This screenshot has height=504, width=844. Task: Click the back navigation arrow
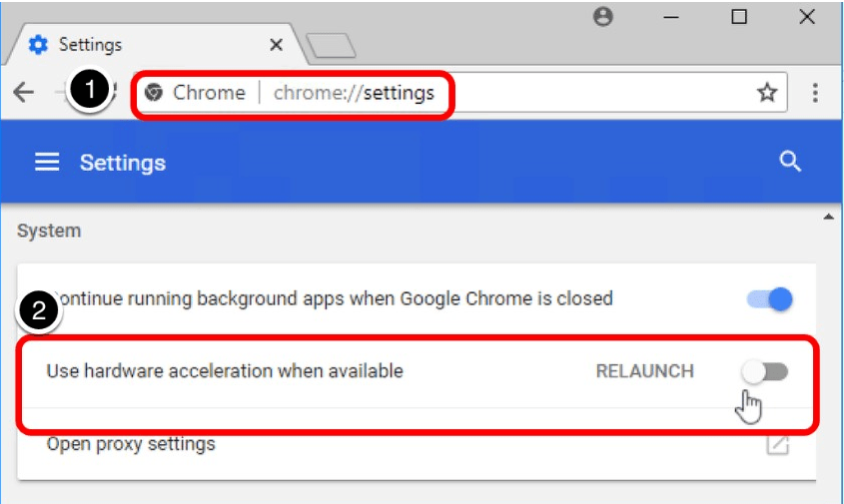click(23, 93)
